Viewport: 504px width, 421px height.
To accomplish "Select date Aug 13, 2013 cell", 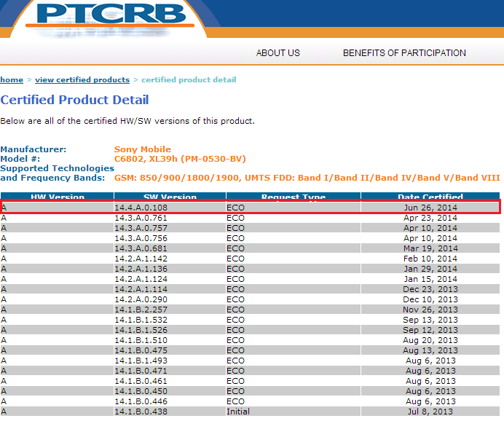I will pyautogui.click(x=430, y=350).
